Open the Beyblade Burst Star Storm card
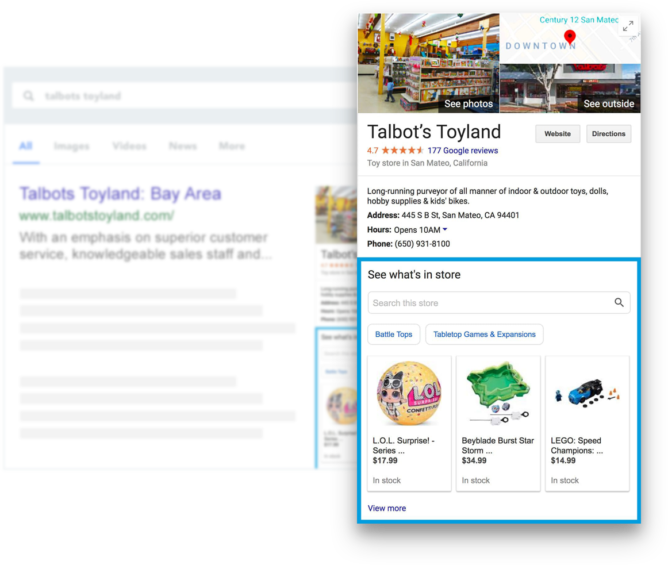Image resolution: width=668 pixels, height=565 pixels. pos(498,424)
